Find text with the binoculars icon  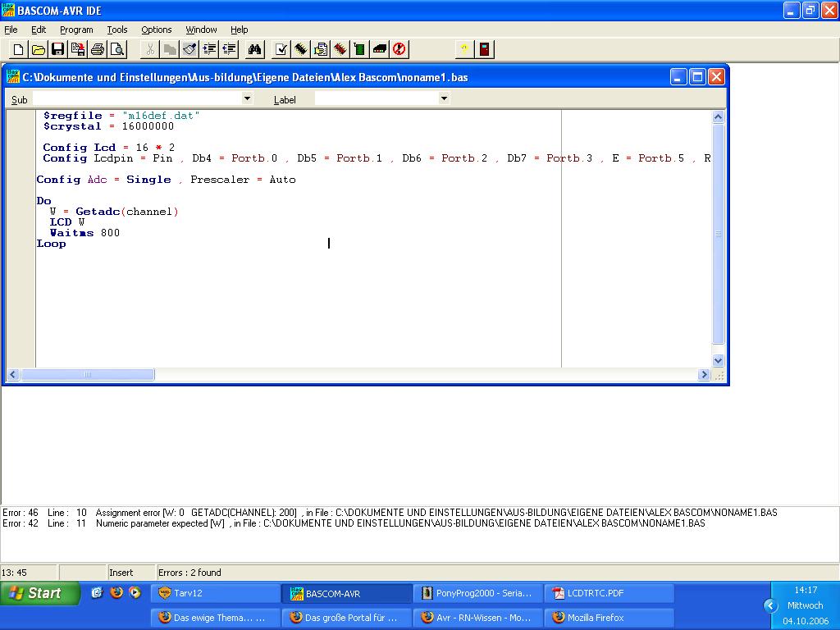coord(255,50)
